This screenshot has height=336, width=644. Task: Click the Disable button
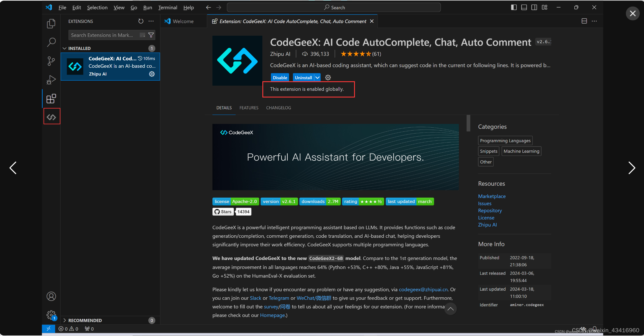(280, 77)
